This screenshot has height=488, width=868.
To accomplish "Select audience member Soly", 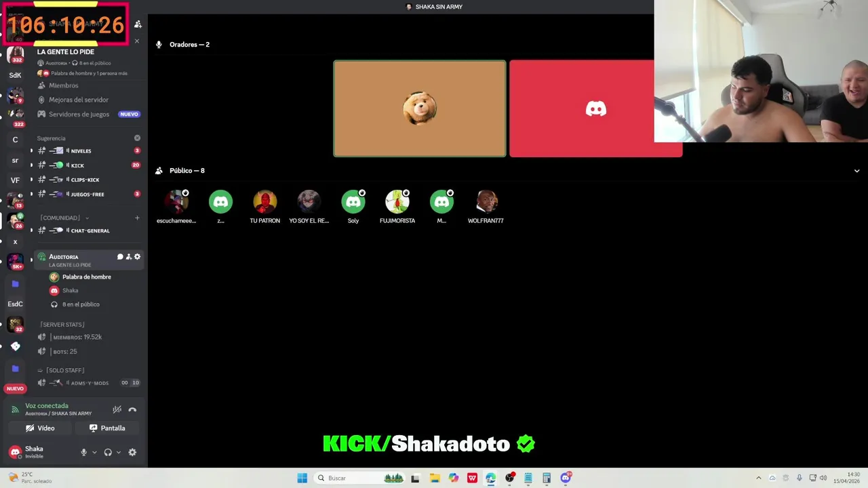I will click(353, 207).
